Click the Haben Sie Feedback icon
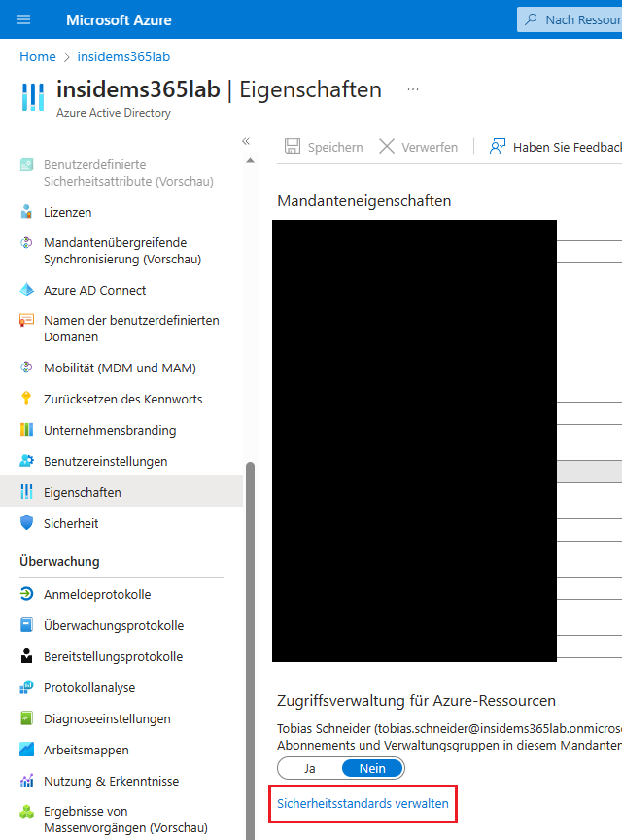The width and height of the screenshot is (622, 840). 498,147
